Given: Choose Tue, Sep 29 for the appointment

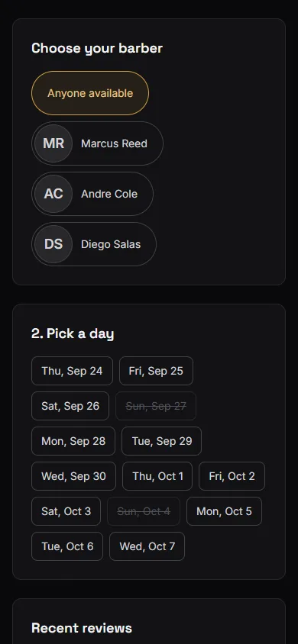Looking at the screenshot, I should [161, 441].
